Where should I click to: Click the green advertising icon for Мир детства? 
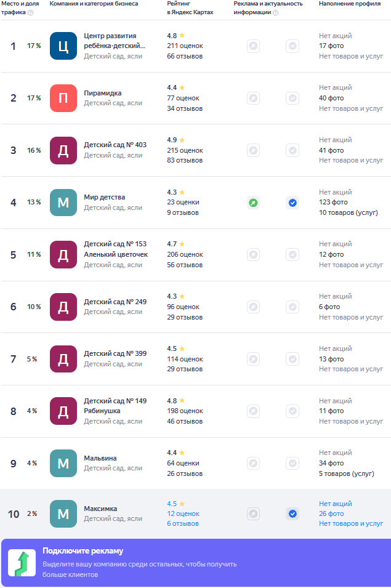pyautogui.click(x=253, y=203)
